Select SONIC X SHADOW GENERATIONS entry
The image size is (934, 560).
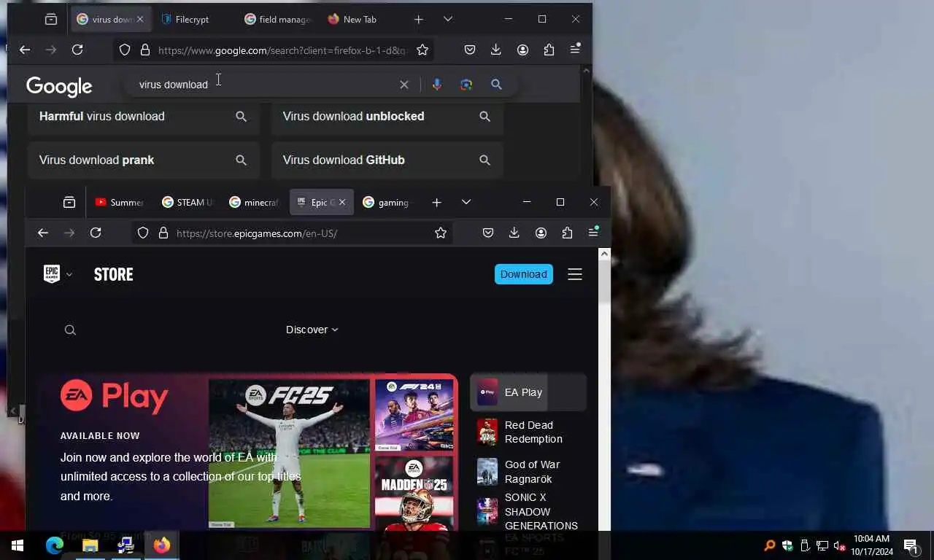click(528, 511)
